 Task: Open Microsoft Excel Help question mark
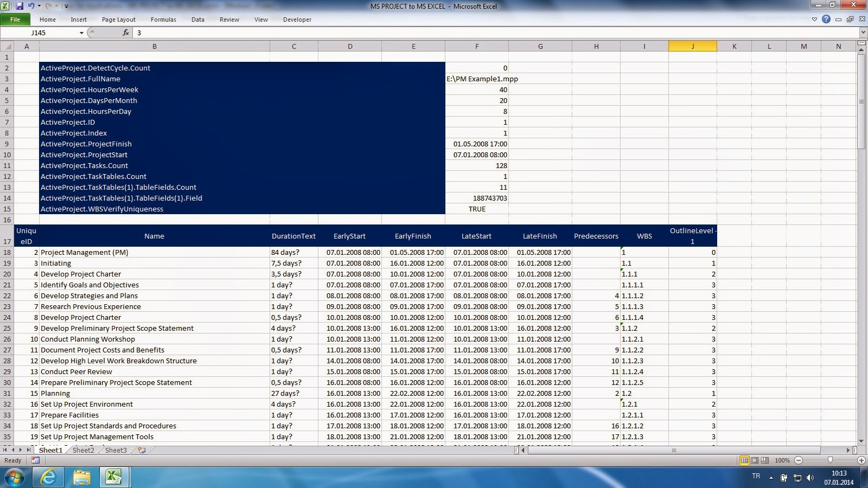[826, 20]
